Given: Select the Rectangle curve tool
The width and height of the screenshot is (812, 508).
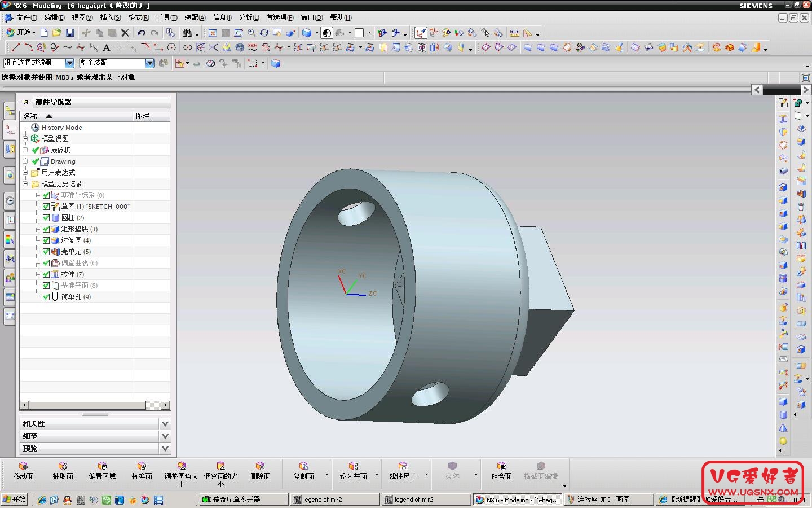Looking at the screenshot, I should point(158,47).
